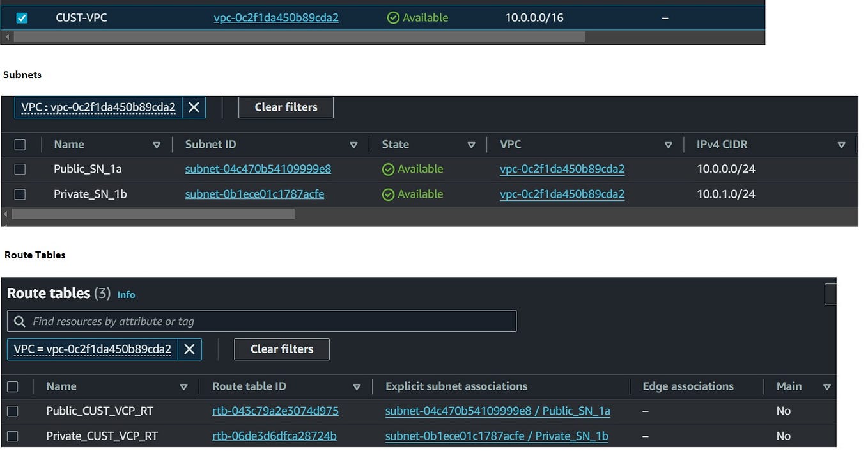Image resolution: width=868 pixels, height=460 pixels.
Task: Remove the VPC filter X in Route tables panel
Action: [x=189, y=349]
